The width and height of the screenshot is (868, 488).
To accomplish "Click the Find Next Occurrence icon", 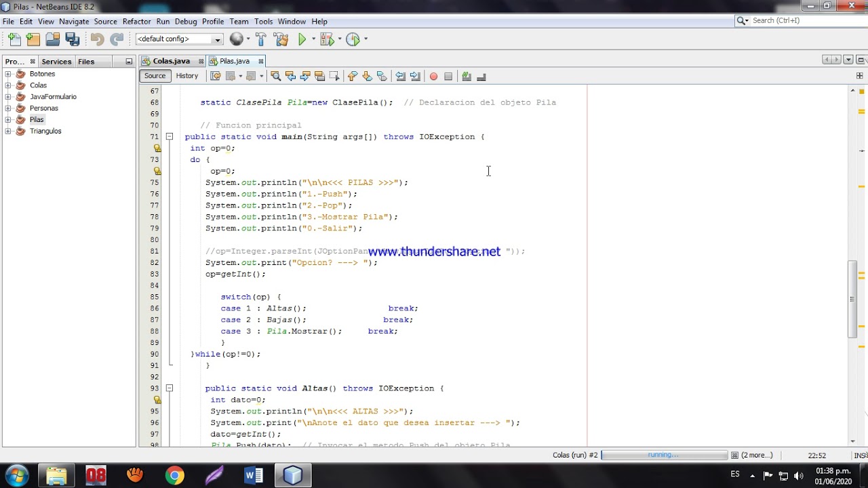I will (x=305, y=76).
